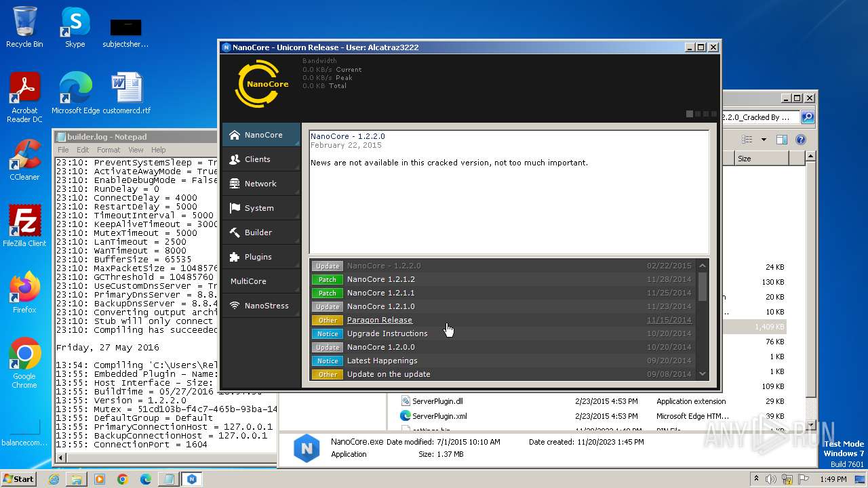Open NanoCore 1.2.1.1 patch entry

[502, 293]
